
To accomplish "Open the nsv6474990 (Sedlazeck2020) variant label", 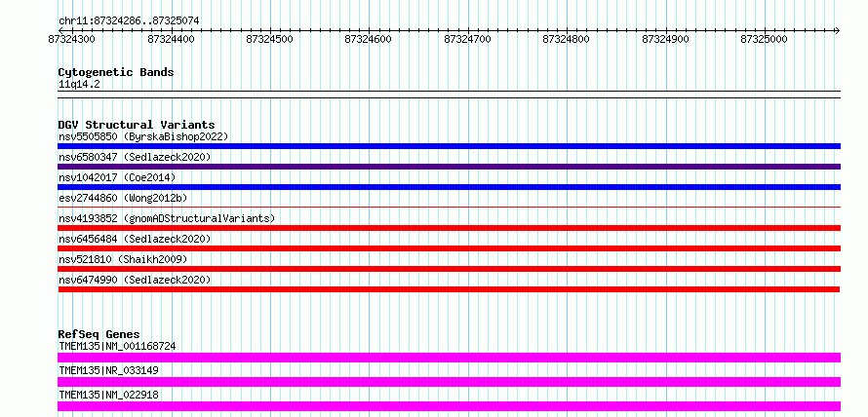I will click(135, 280).
